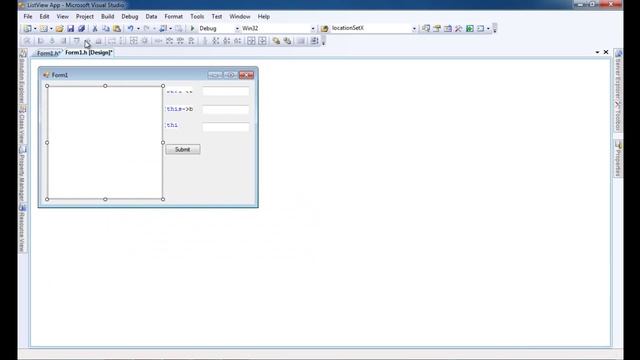The image size is (640, 360).
Task: Undo the last action
Action: click(130, 29)
